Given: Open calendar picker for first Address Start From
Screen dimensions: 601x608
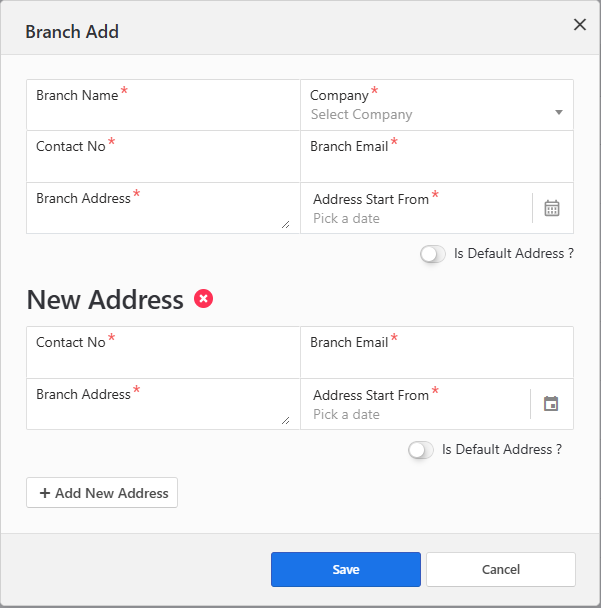Looking at the screenshot, I should click(x=552, y=208).
